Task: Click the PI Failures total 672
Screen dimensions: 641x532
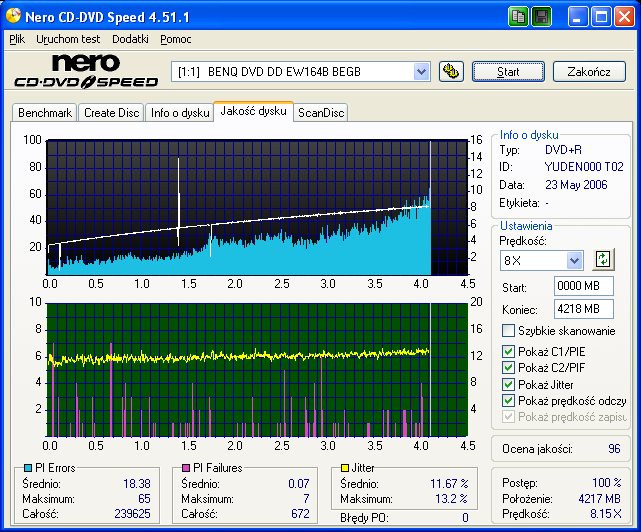Action: [300, 514]
